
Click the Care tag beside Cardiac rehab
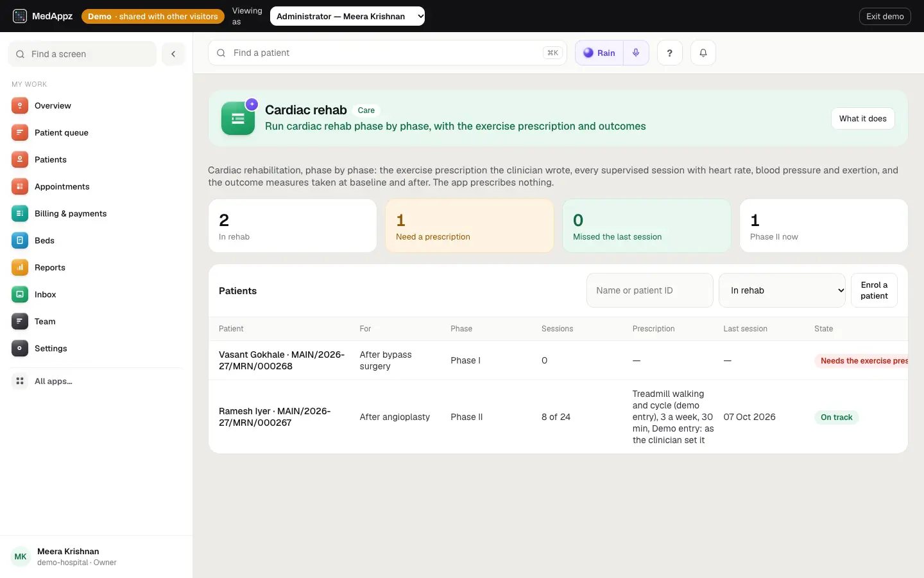pyautogui.click(x=366, y=110)
